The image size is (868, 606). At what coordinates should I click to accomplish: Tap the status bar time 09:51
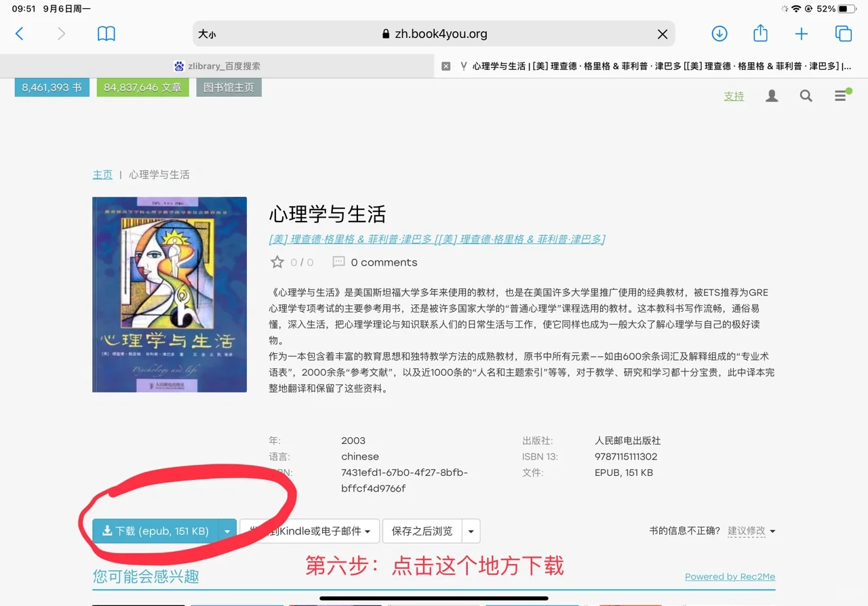tap(24, 9)
